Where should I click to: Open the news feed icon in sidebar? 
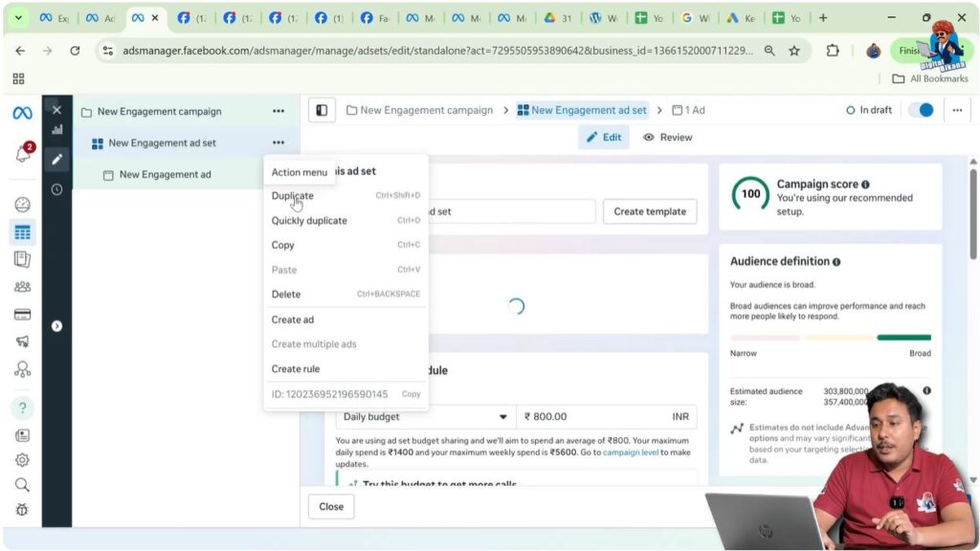click(23, 435)
